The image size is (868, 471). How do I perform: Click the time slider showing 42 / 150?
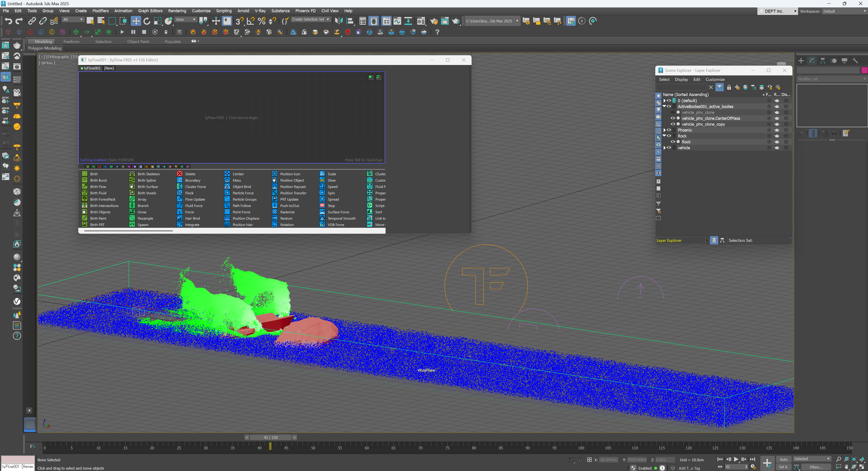click(271, 437)
